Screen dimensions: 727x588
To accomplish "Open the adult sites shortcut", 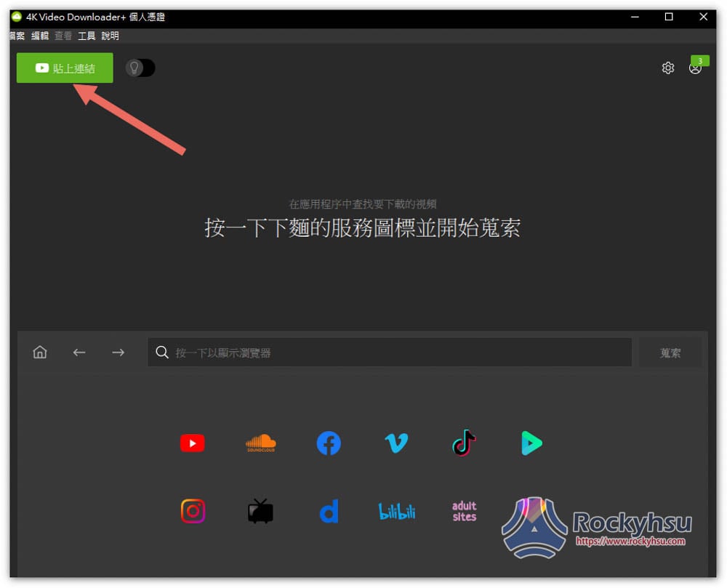I will pyautogui.click(x=465, y=511).
